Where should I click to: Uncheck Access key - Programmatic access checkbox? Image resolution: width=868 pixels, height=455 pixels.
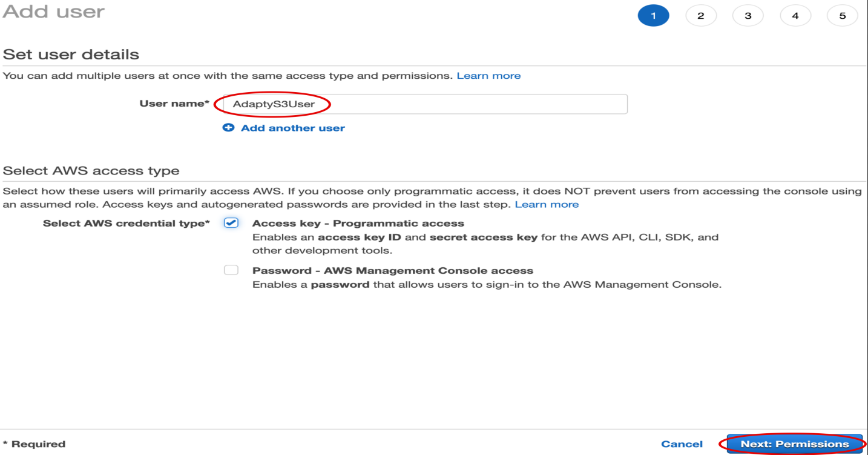[x=231, y=223]
